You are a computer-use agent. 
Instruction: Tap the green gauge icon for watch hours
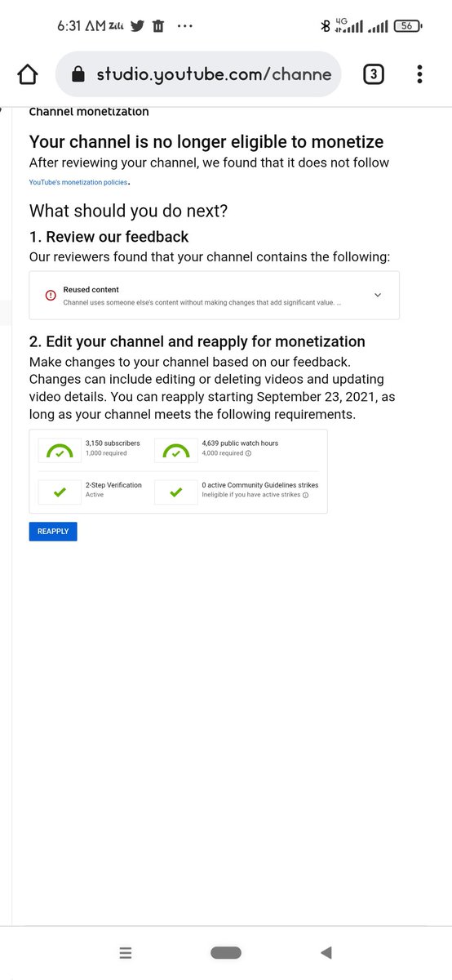[175, 450]
